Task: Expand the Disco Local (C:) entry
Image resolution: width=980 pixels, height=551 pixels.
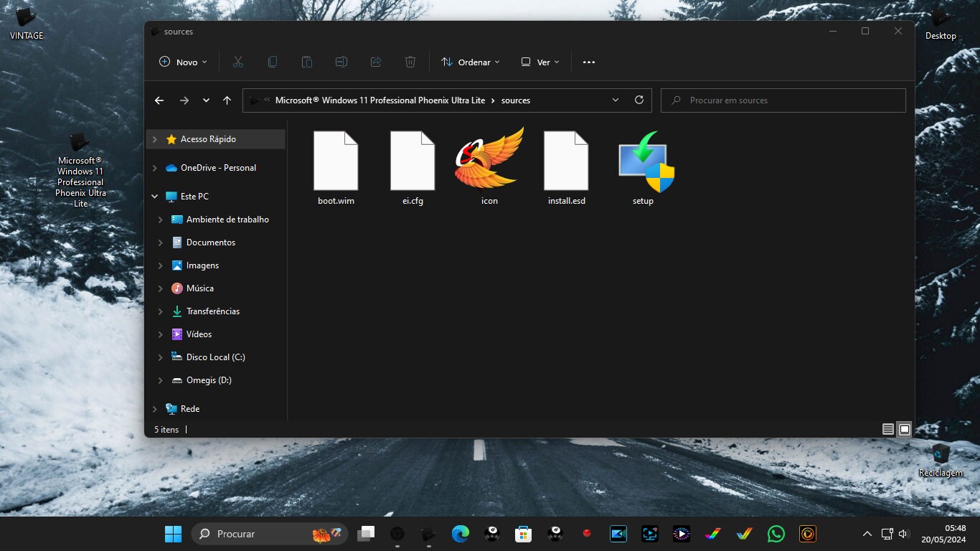Action: (x=159, y=357)
